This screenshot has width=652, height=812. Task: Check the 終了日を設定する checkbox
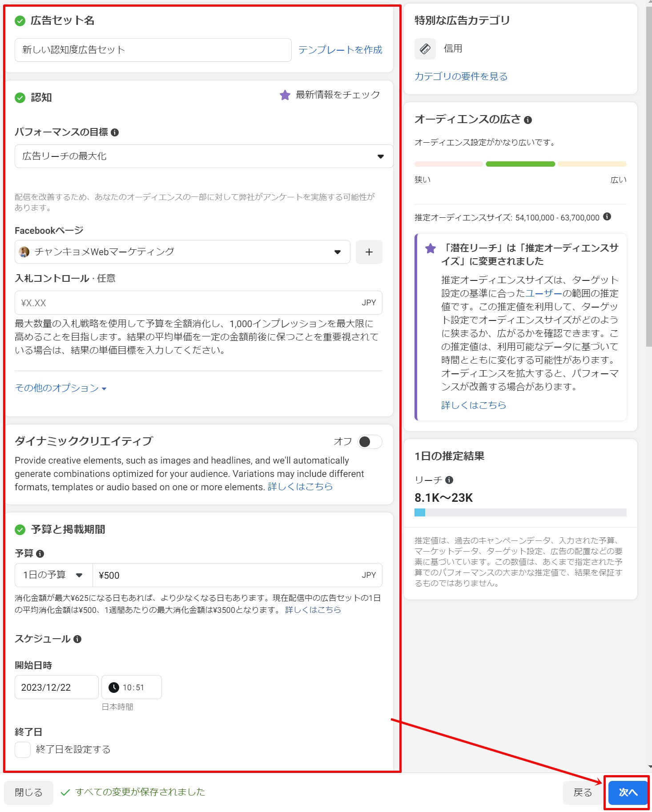(x=23, y=749)
